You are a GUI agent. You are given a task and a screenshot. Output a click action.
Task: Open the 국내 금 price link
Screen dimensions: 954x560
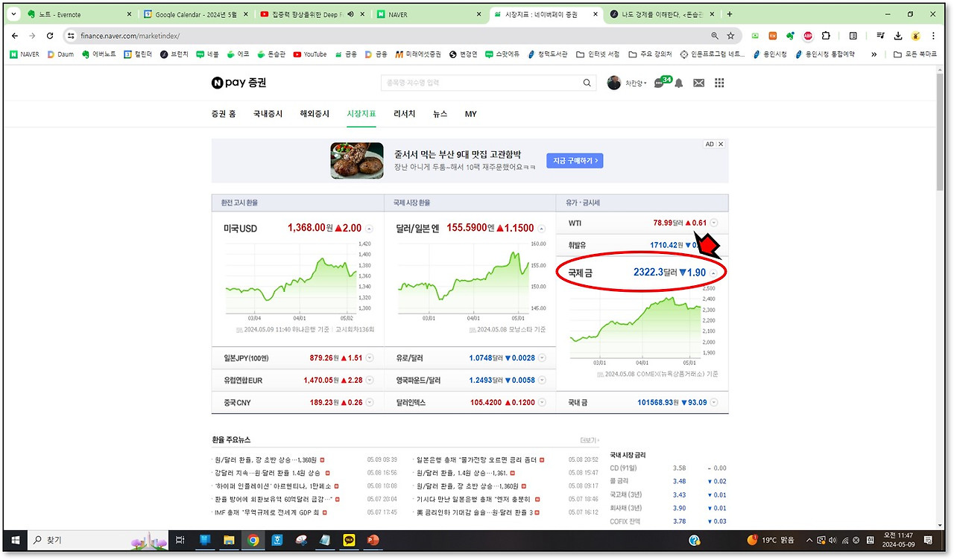(578, 403)
